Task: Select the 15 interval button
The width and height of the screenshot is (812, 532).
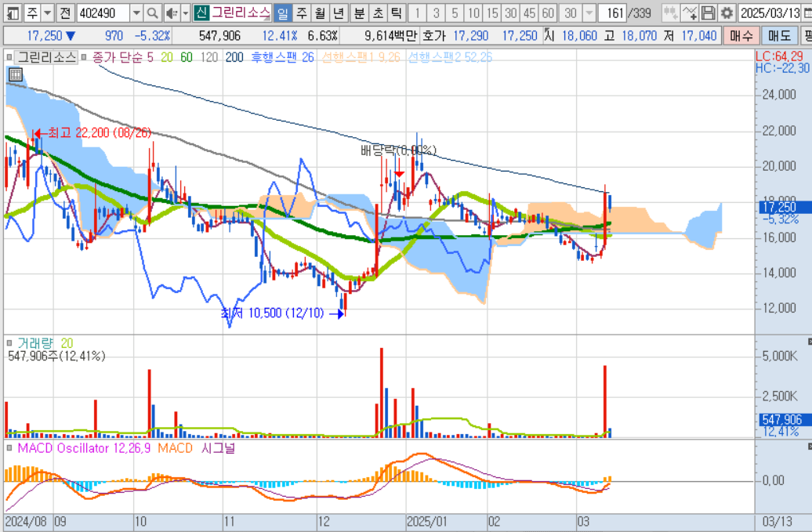Action: (492, 13)
